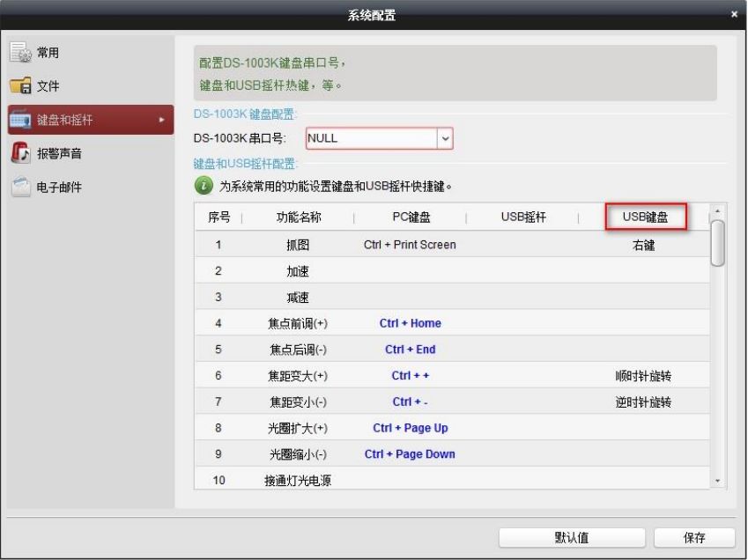
Task: Switch to the 报警声音 settings tab
Action: click(59, 153)
